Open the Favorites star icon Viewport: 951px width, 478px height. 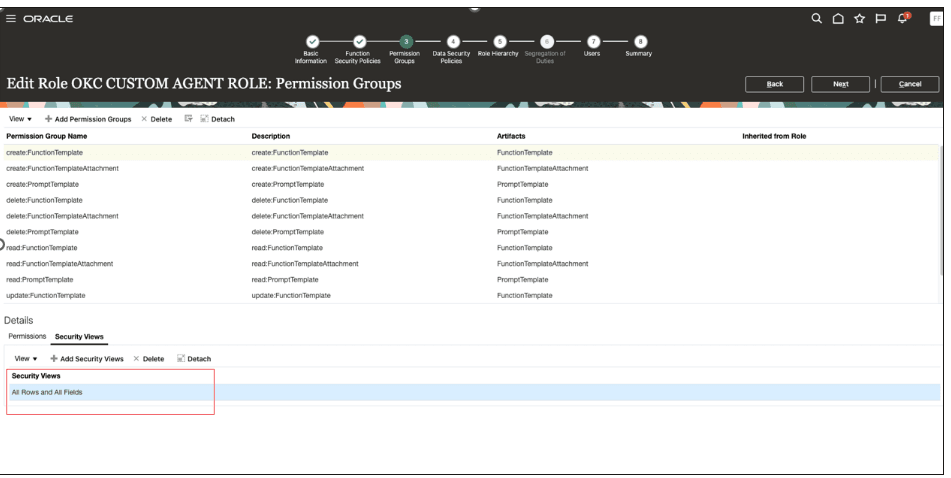859,19
